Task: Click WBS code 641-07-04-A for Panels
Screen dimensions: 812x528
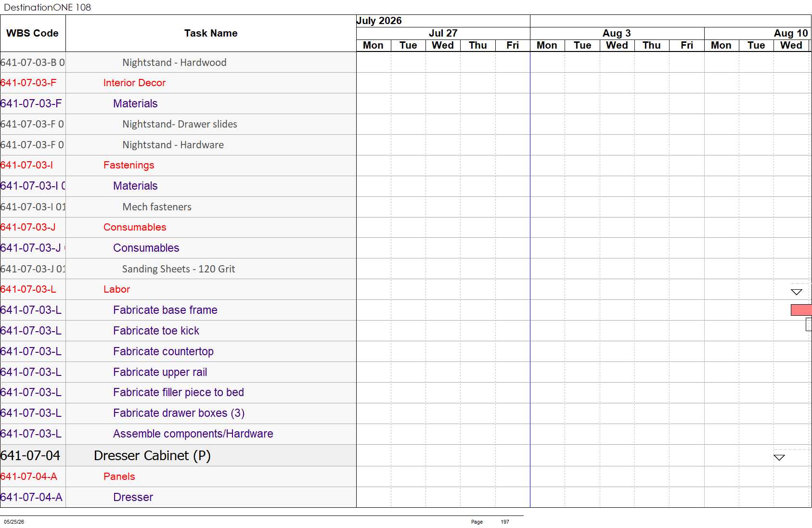Action: point(29,476)
